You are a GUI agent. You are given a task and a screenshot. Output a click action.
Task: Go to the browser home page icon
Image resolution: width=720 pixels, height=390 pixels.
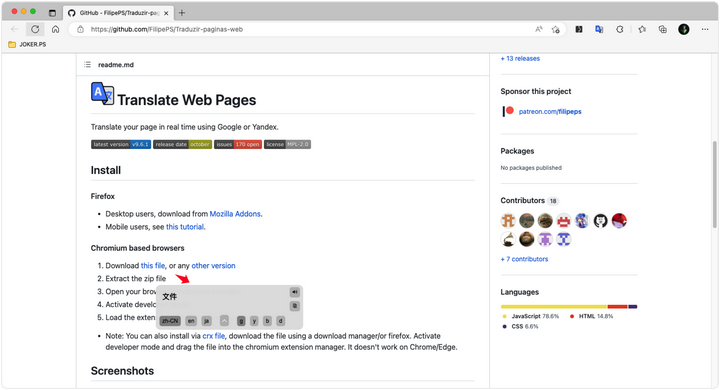pos(56,29)
